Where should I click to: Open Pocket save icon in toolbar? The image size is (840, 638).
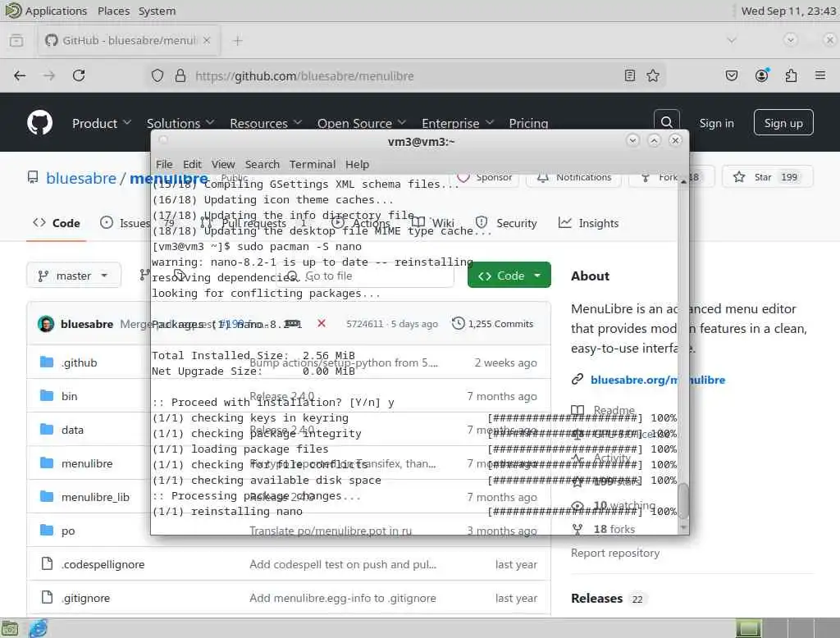tap(732, 75)
